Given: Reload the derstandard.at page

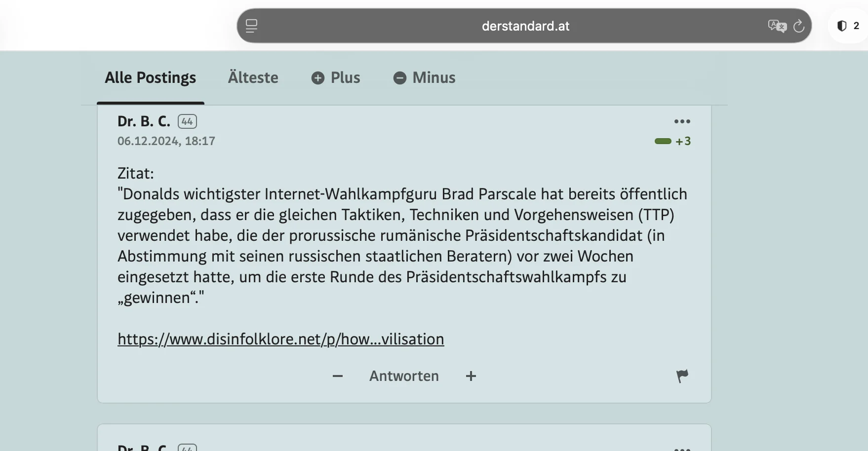Looking at the screenshot, I should pyautogui.click(x=799, y=26).
